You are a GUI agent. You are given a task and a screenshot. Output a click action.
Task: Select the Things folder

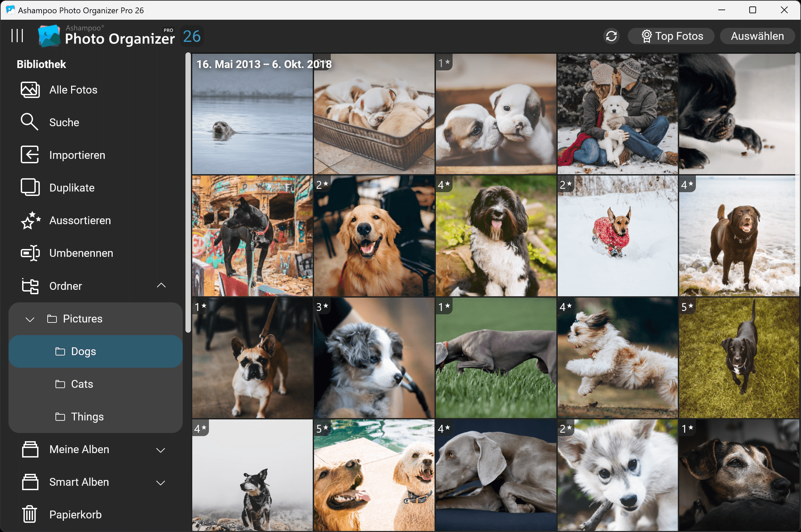87,416
